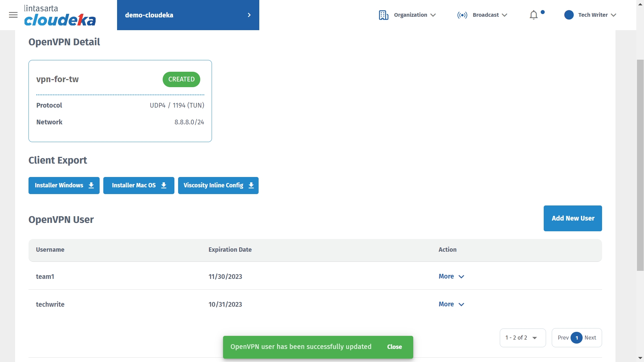The height and width of the screenshot is (362, 644).
Task: Click the Tech Writer avatar circle
Action: tap(569, 15)
